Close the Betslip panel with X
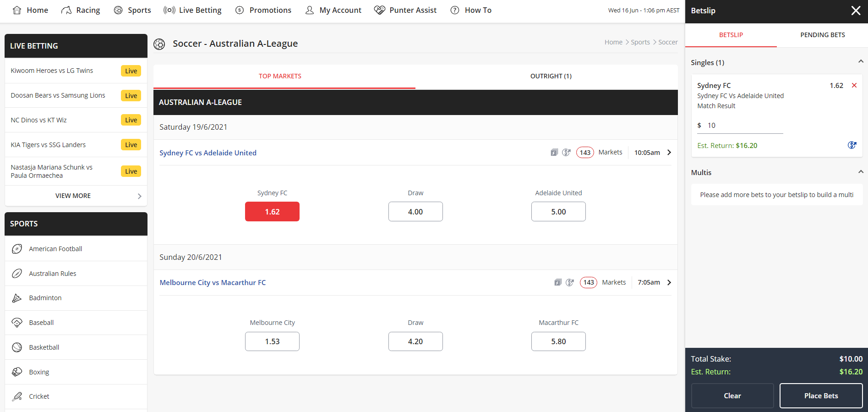The width and height of the screenshot is (868, 412). 856,11
